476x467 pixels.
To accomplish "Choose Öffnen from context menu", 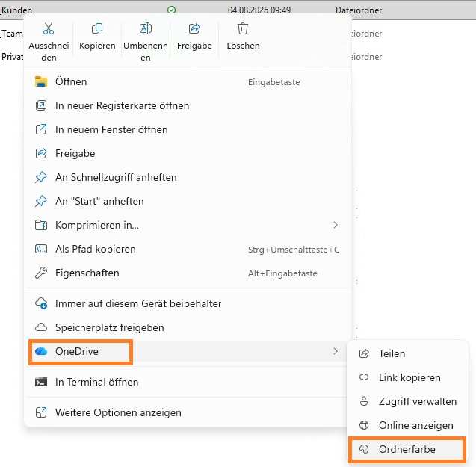I will click(x=188, y=81).
